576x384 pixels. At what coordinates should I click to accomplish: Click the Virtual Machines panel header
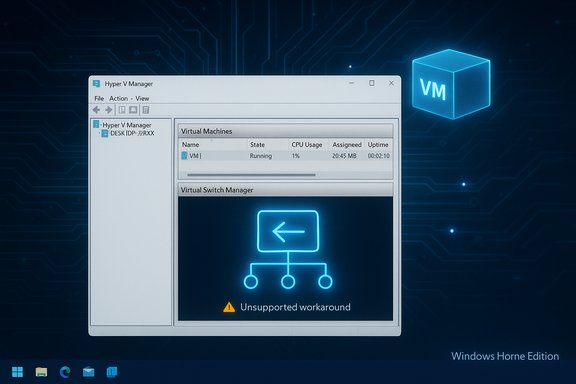[285, 131]
